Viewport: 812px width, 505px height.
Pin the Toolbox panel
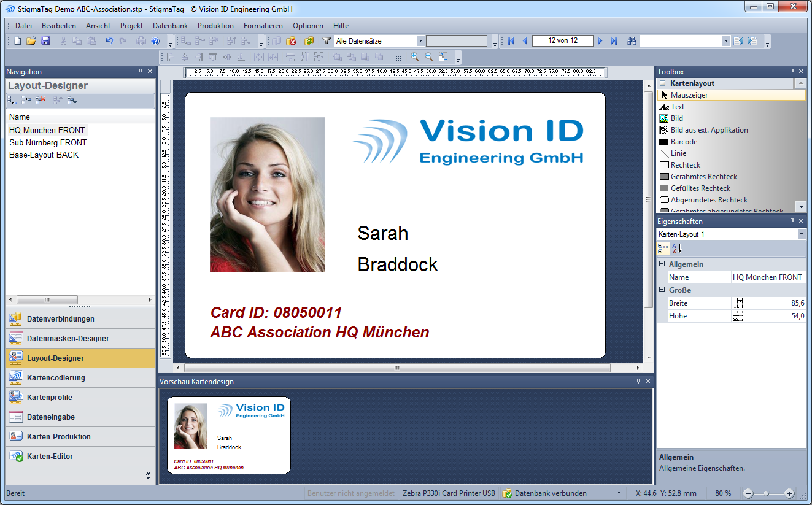coord(792,72)
